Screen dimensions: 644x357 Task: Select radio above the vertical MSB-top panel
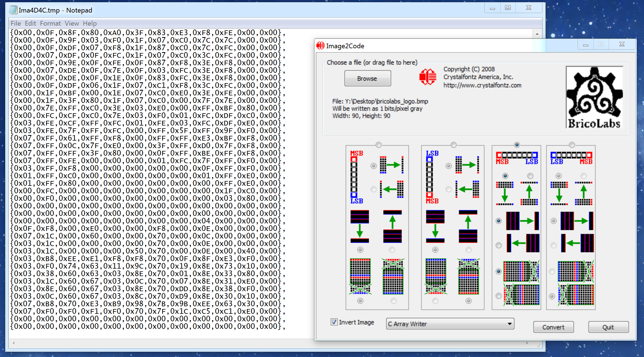point(378,145)
